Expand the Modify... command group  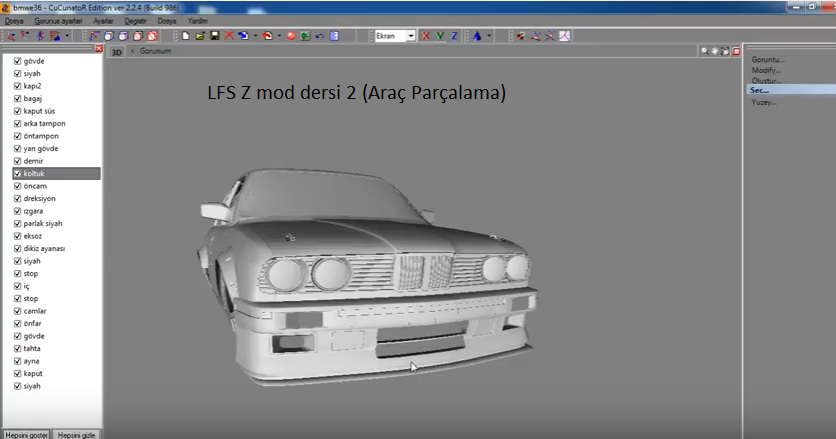pos(766,70)
